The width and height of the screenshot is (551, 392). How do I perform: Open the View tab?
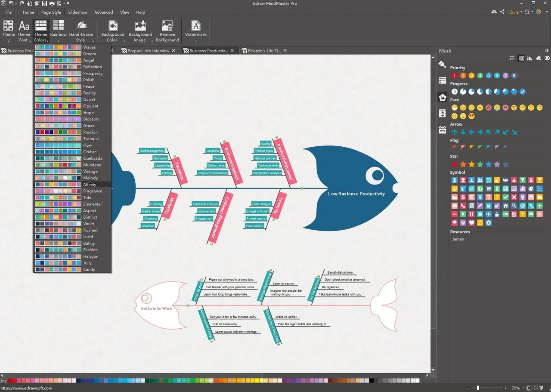(x=124, y=12)
